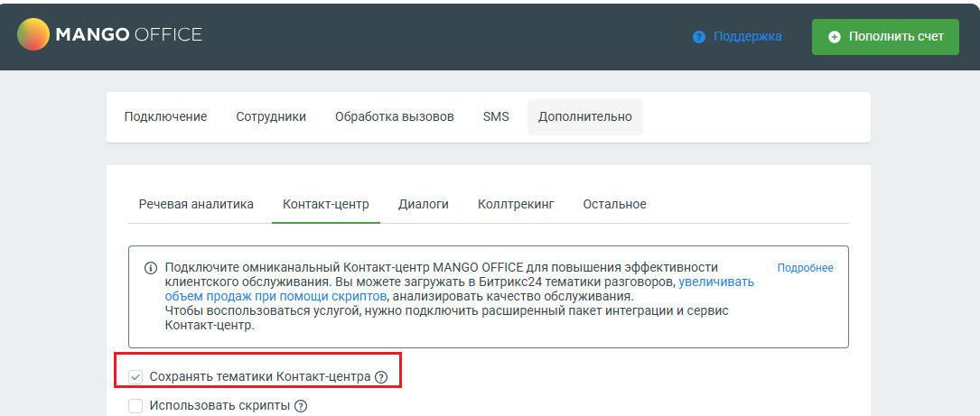Screen dimensions: 980x416
Task: Click the info icon in the notice box
Action: pyautogui.click(x=151, y=268)
